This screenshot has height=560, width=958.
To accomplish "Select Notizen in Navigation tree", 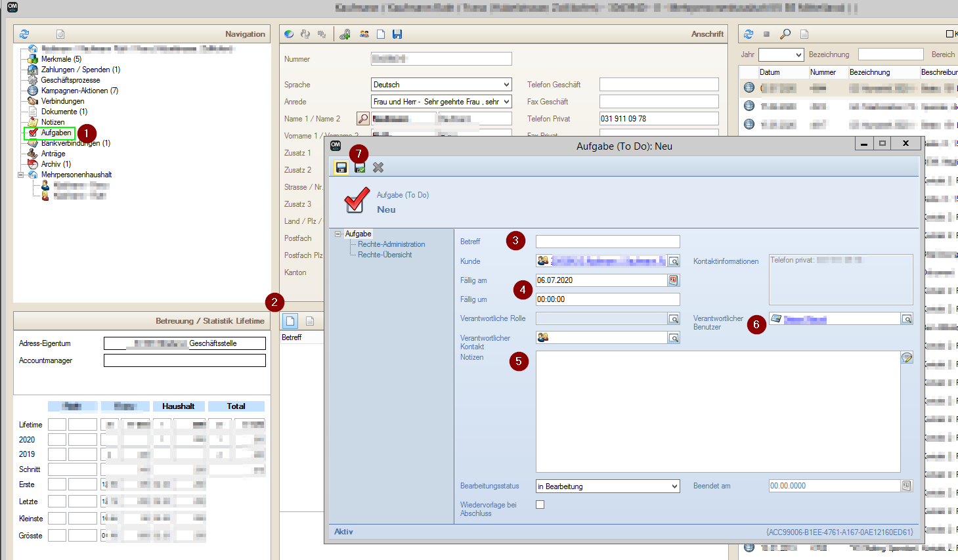I will point(53,122).
